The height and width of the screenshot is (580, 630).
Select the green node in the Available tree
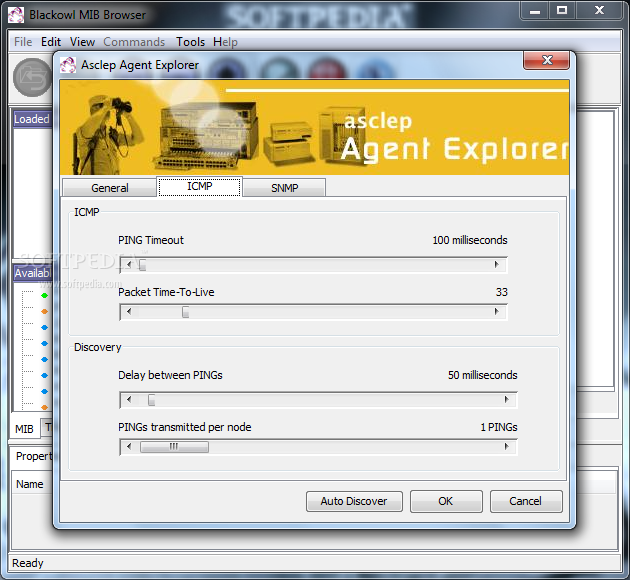(x=45, y=296)
